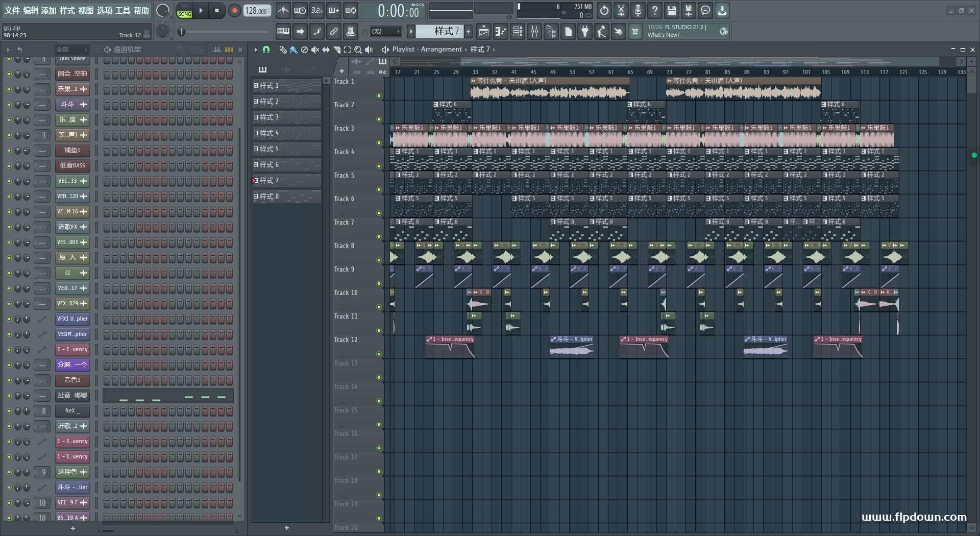Open the 文件 menu
Viewport: 980px width, 536px height.
coord(12,10)
